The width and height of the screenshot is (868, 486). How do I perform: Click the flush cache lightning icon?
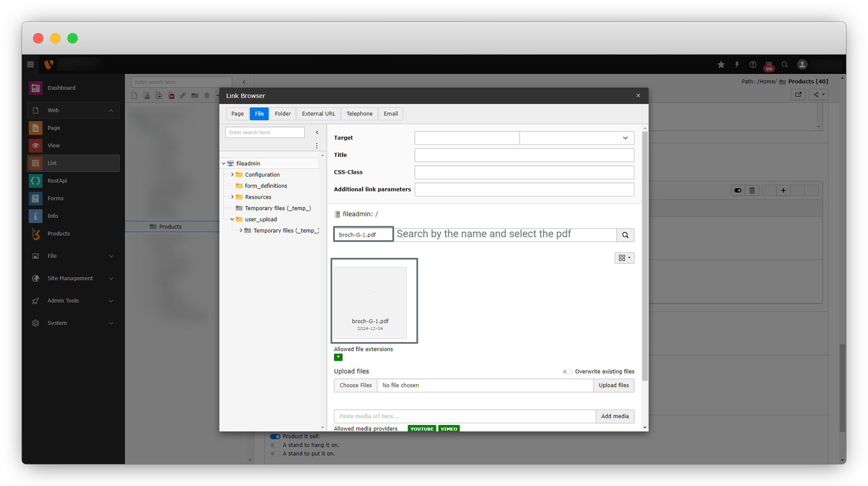coord(737,65)
